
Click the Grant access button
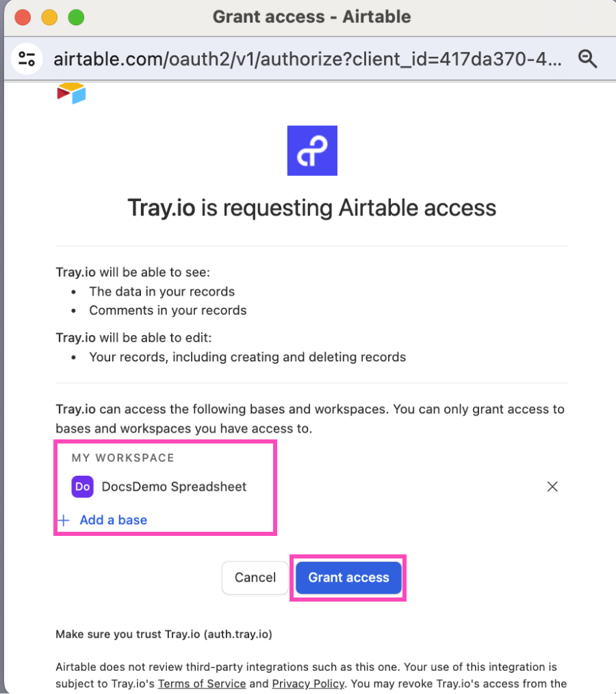[348, 578]
